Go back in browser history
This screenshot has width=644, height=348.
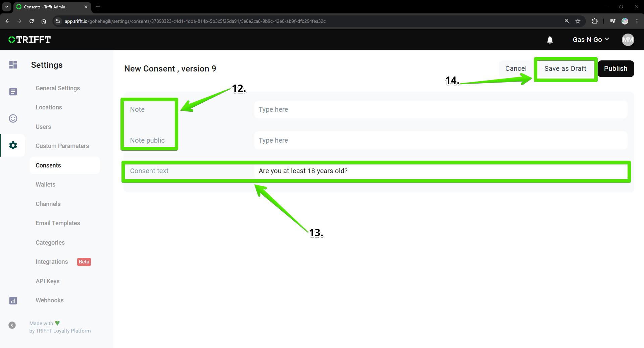(7, 21)
